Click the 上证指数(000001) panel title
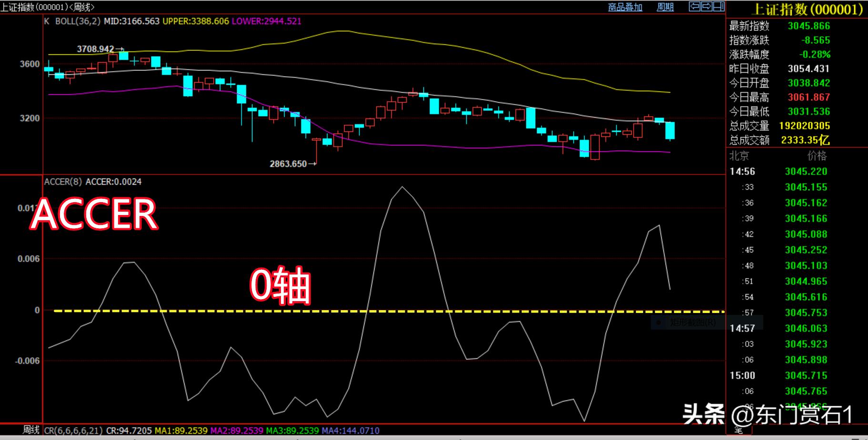Screen dimensions: 868x440 click(807, 9)
